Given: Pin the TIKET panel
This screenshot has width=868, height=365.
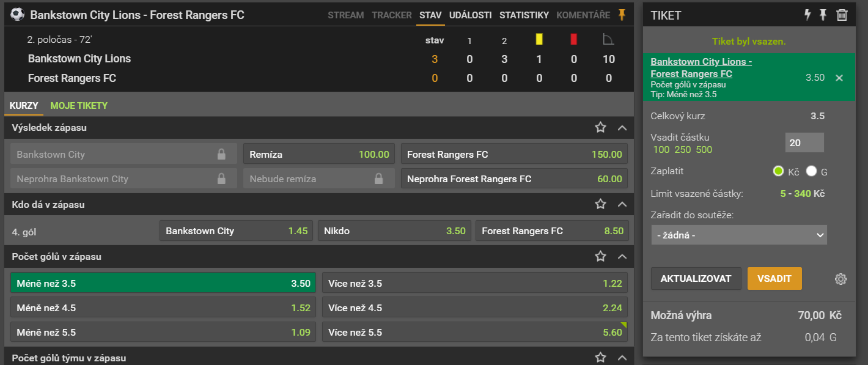Looking at the screenshot, I should point(823,15).
